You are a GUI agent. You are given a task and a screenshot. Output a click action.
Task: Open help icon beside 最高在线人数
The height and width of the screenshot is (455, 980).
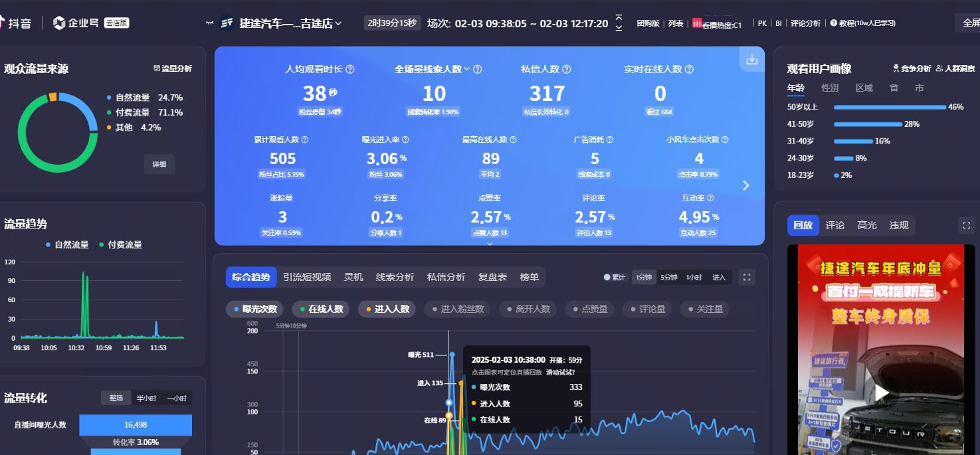pyautogui.click(x=513, y=140)
